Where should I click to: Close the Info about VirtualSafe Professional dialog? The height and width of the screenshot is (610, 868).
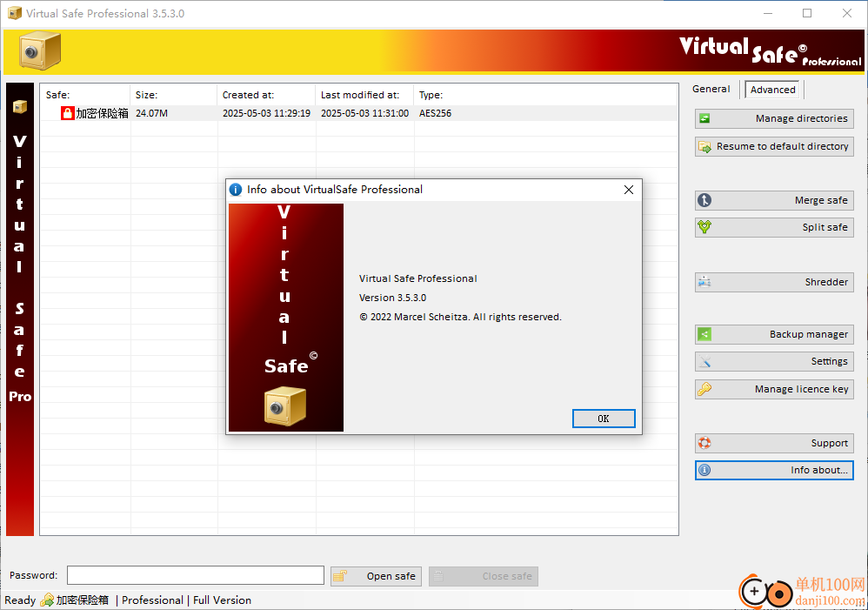click(x=628, y=190)
